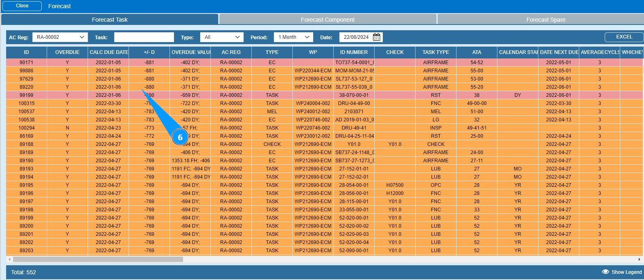
Task: Click the blue step 6 marker
Action: click(180, 137)
